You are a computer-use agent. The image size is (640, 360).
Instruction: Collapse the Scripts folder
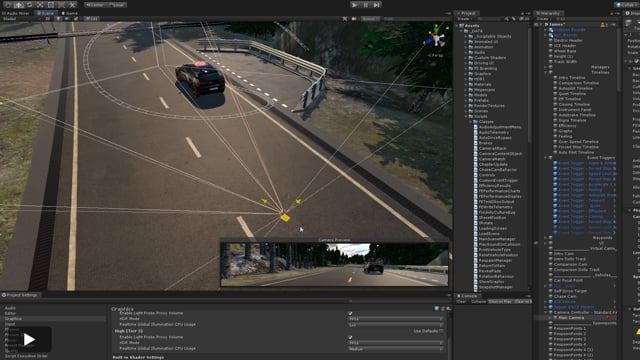coord(466,116)
